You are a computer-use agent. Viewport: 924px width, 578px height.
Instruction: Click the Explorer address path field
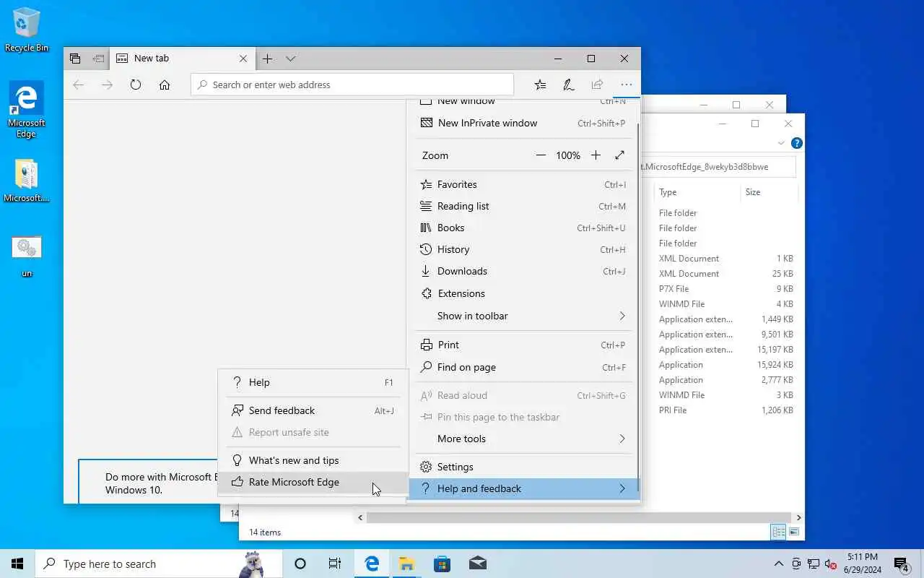(x=718, y=167)
